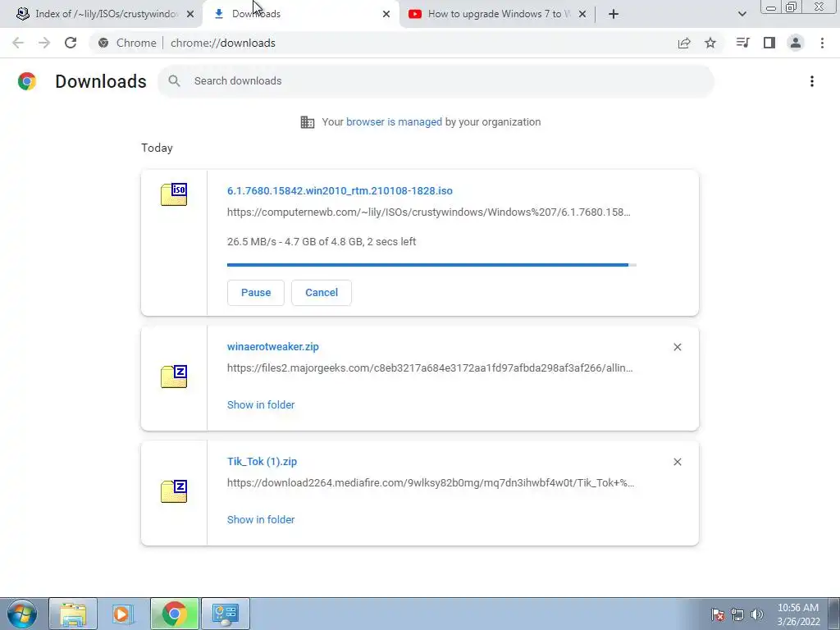Show Tik_Tok (1).zip in folder
This screenshot has height=630, width=840.
point(261,519)
